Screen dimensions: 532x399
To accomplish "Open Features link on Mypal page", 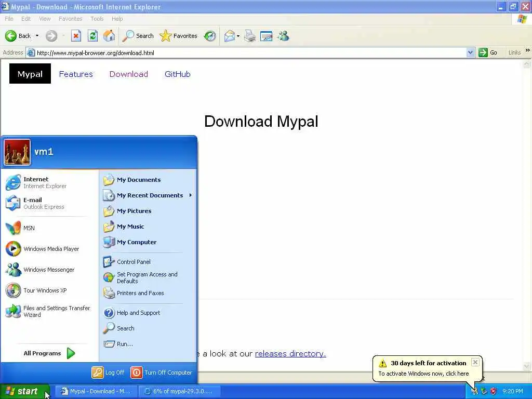I will [x=76, y=74].
